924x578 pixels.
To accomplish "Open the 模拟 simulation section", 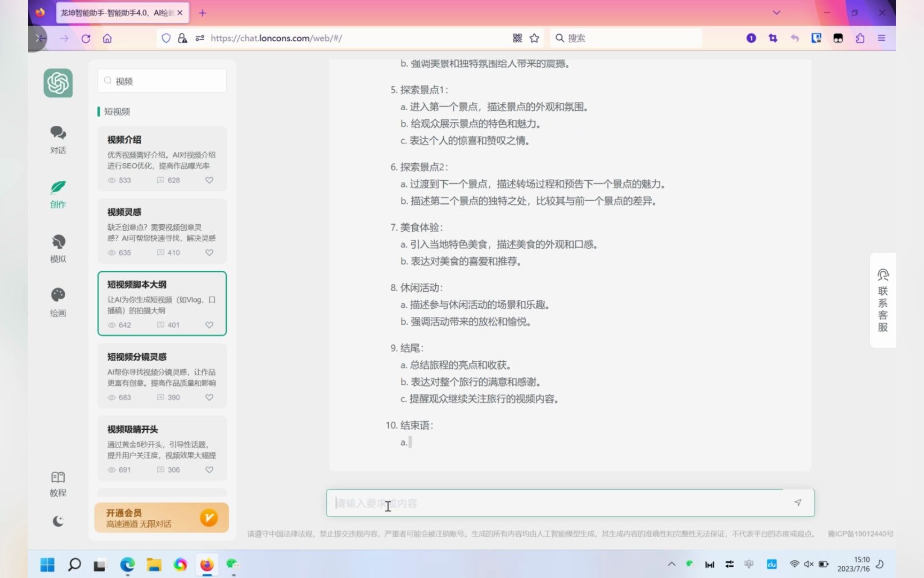I will (x=58, y=248).
